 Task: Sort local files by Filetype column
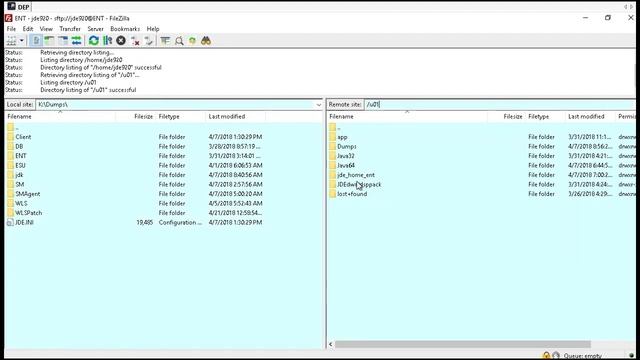pyautogui.click(x=181, y=116)
